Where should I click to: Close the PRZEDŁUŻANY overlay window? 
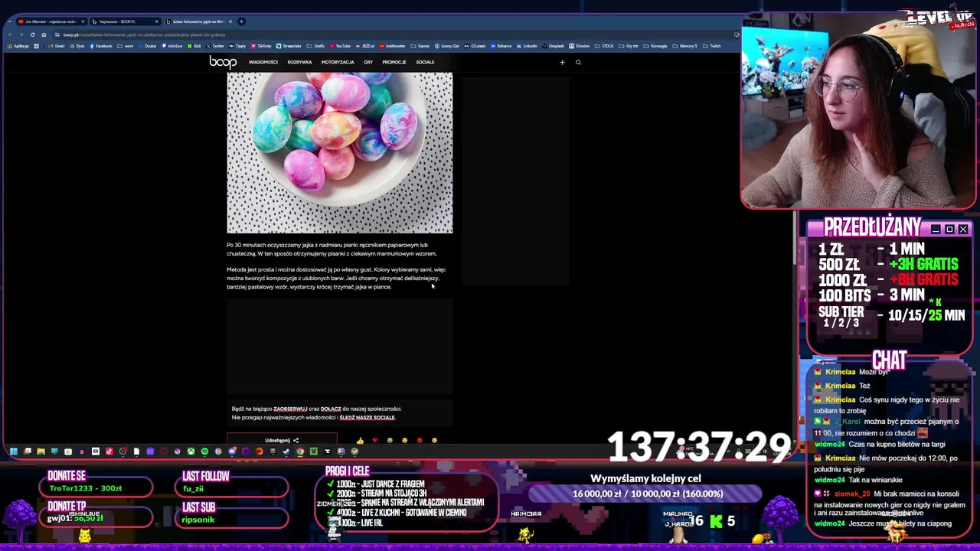click(963, 230)
